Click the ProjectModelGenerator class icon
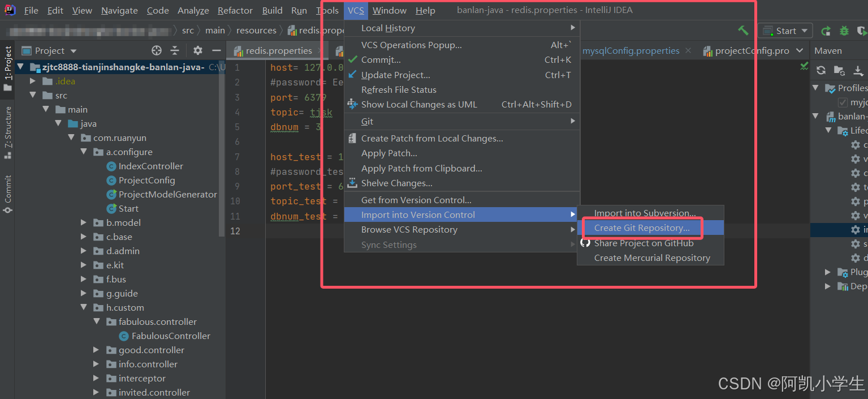Image resolution: width=868 pixels, height=399 pixels. coord(111,194)
